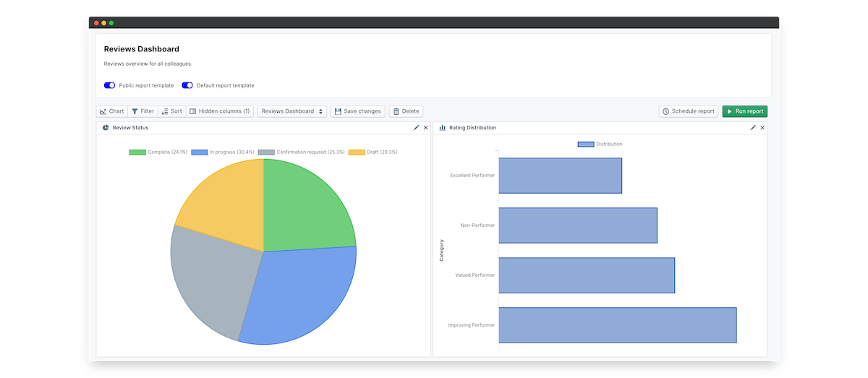Viewport: 868px width, 378px height.
Task: Toggle the Distribution legend swatch
Action: tap(586, 144)
